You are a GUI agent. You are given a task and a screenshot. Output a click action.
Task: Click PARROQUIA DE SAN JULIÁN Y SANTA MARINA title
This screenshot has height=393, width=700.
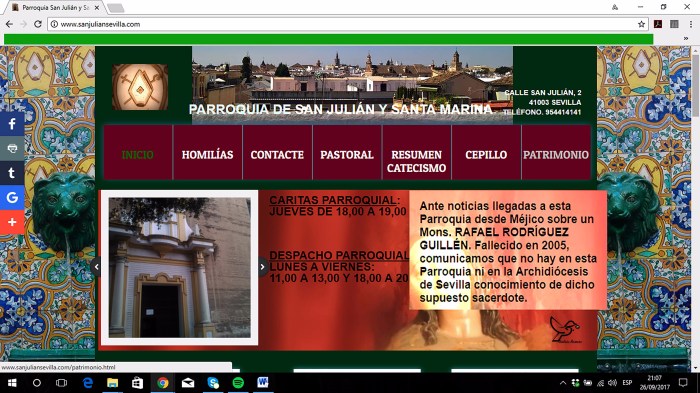pos(341,109)
